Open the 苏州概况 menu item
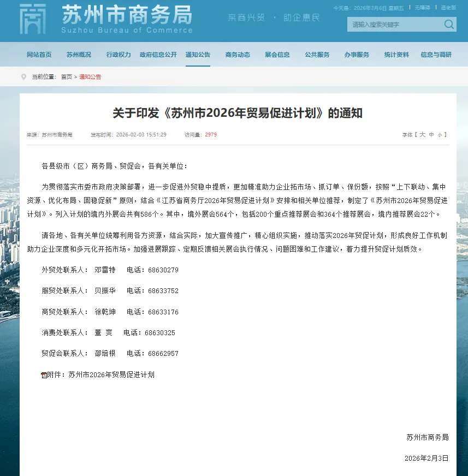This screenshot has width=468, height=476. pyautogui.click(x=79, y=55)
